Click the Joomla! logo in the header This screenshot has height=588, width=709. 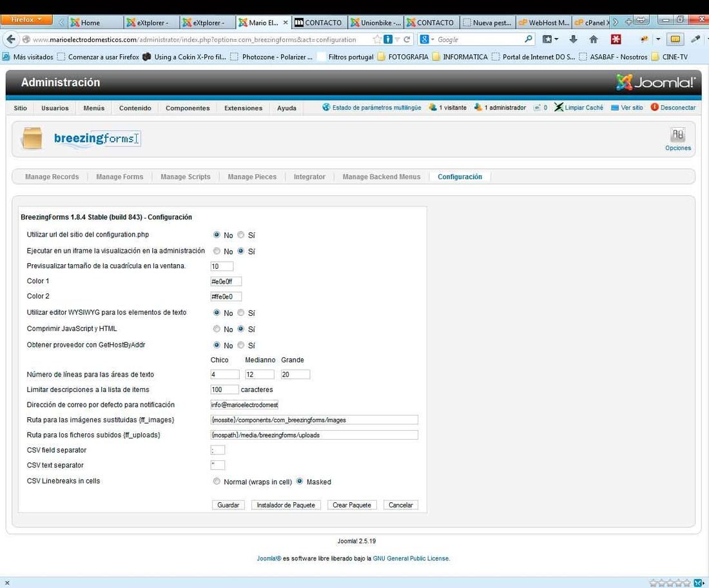(656, 83)
